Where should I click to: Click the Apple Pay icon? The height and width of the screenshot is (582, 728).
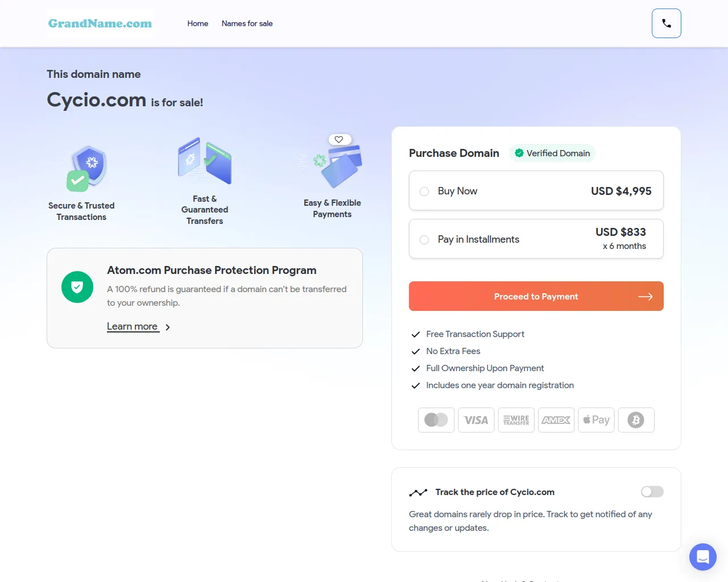596,420
